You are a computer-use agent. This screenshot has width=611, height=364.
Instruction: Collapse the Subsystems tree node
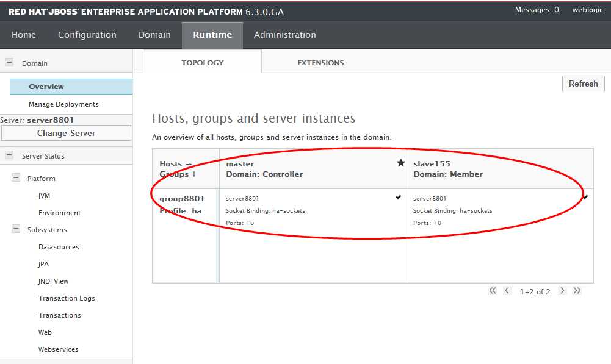[x=16, y=229]
